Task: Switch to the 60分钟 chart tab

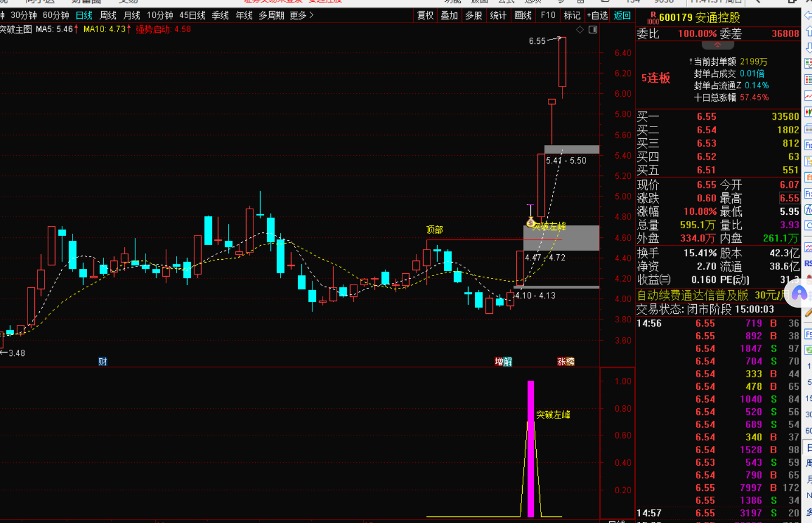Action: [x=56, y=15]
